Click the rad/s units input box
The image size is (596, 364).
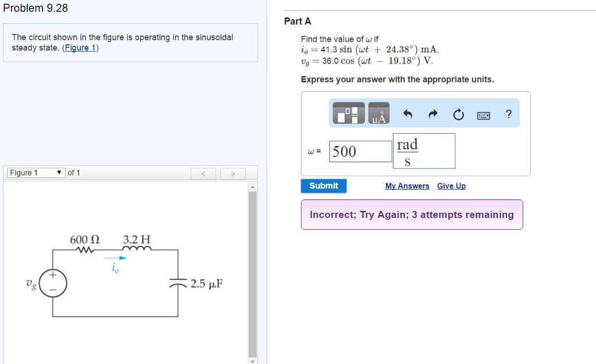click(x=424, y=151)
